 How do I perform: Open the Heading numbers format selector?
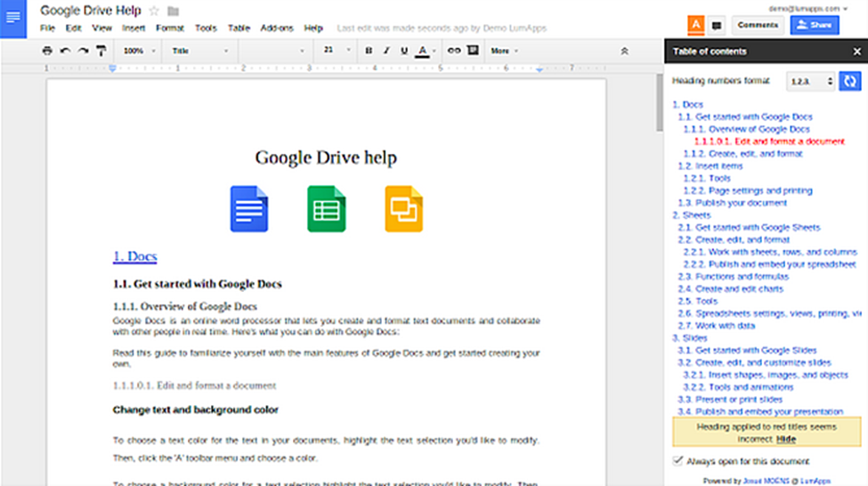click(810, 81)
